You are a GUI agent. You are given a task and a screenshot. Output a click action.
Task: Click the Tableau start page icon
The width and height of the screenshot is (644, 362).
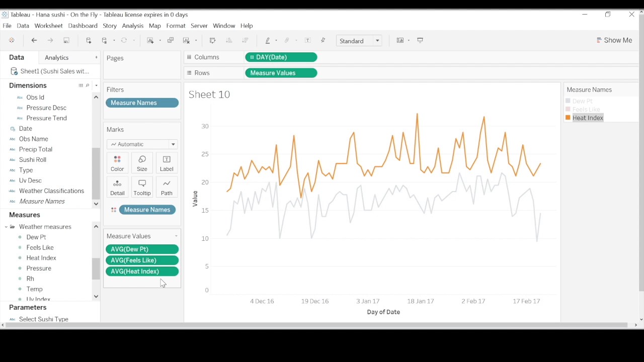[x=12, y=41]
